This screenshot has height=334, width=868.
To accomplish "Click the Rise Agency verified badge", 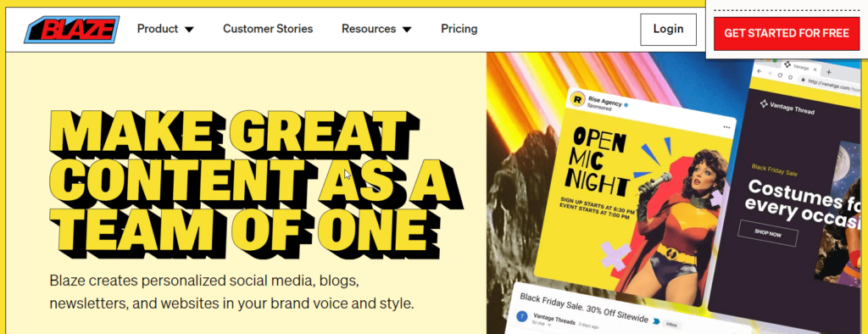I will tap(626, 104).
